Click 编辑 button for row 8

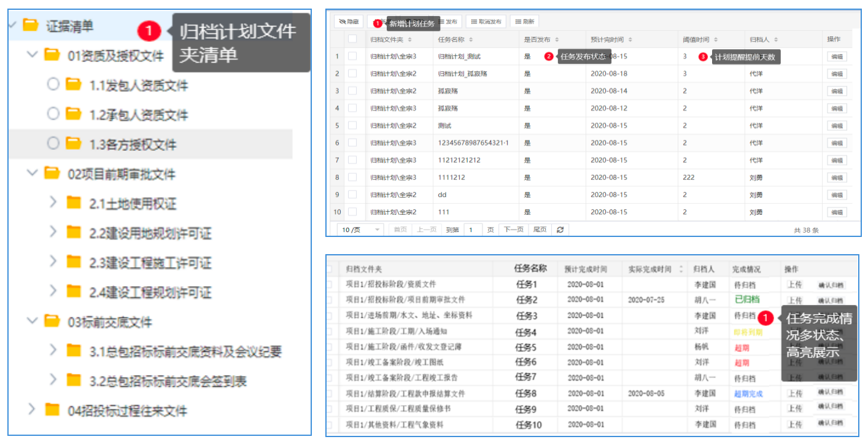click(x=836, y=177)
